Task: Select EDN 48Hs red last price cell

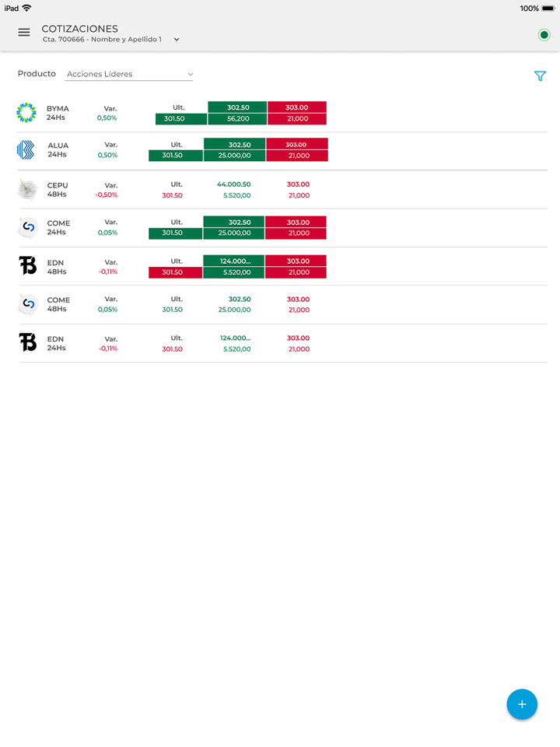Action: [x=175, y=272]
